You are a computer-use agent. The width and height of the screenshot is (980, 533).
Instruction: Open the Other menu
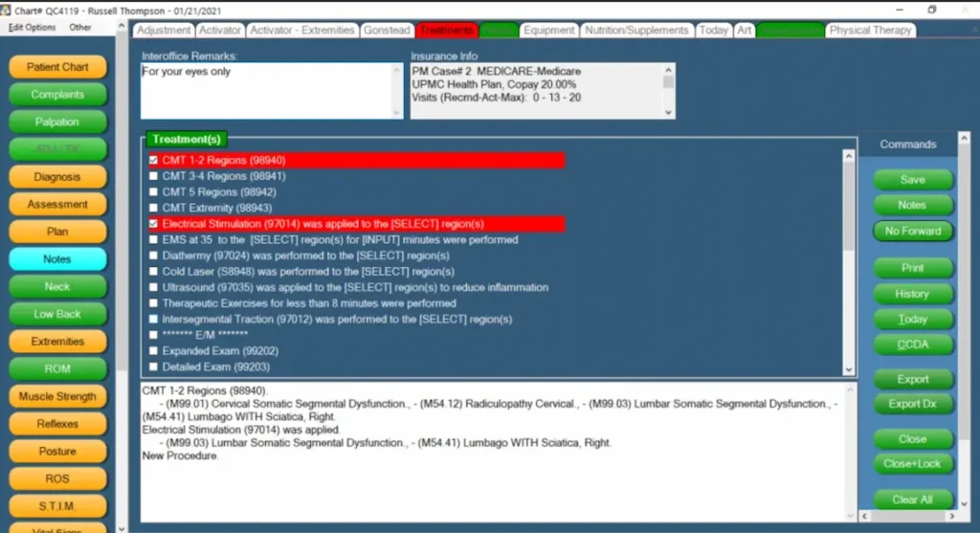tap(80, 28)
